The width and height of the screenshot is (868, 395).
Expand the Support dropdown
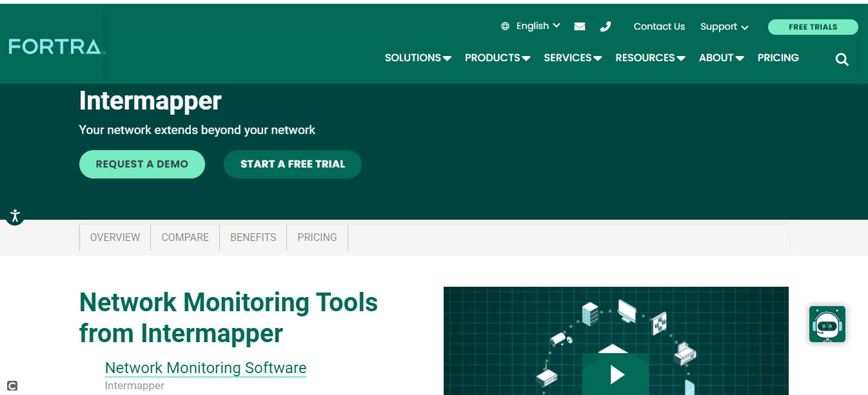(x=723, y=27)
